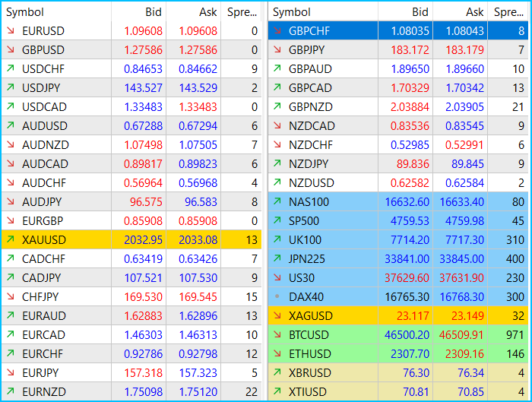Click the up arrow icon next to XAUUSD
The width and height of the screenshot is (532, 402).
tap(11, 240)
